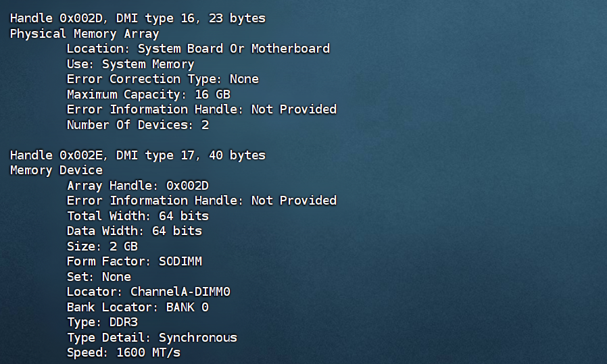Click the 'Error Correction Type: None' line
This screenshot has width=607, height=364.
coord(163,79)
